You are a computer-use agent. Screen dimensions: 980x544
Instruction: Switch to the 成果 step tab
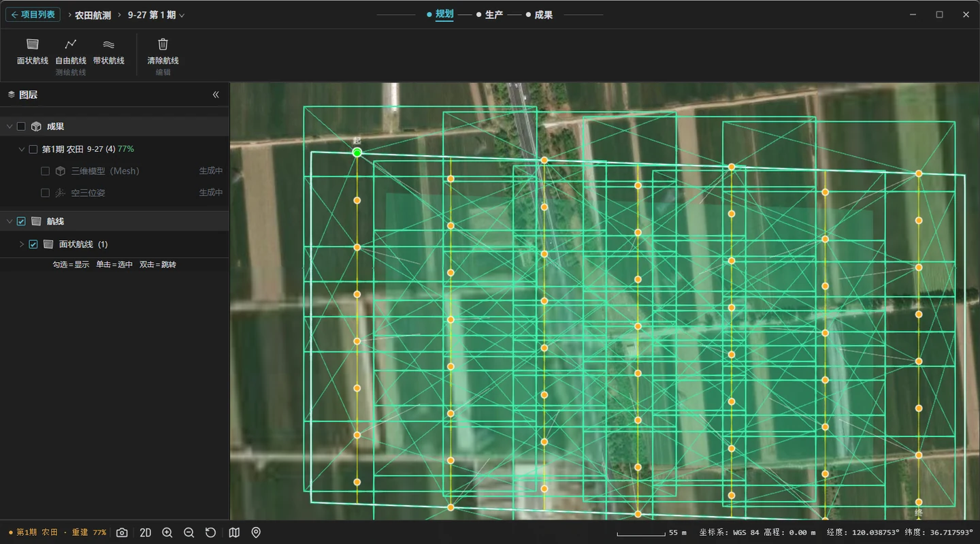[x=543, y=14]
